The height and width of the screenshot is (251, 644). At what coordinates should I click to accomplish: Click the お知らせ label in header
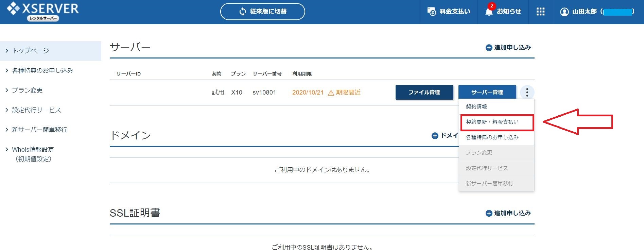(x=509, y=12)
